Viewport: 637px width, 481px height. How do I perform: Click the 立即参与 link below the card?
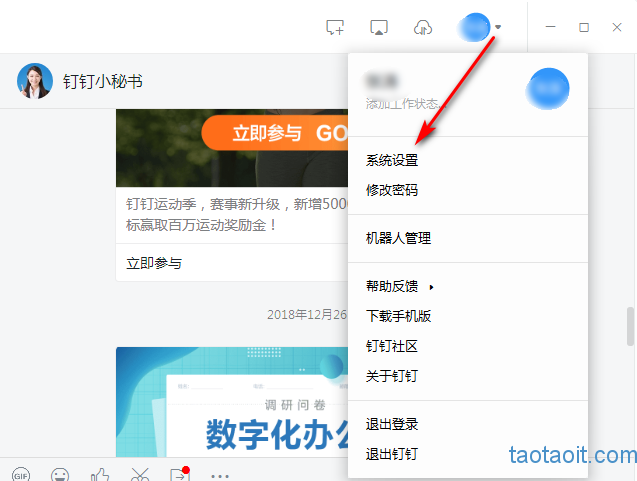[154, 263]
